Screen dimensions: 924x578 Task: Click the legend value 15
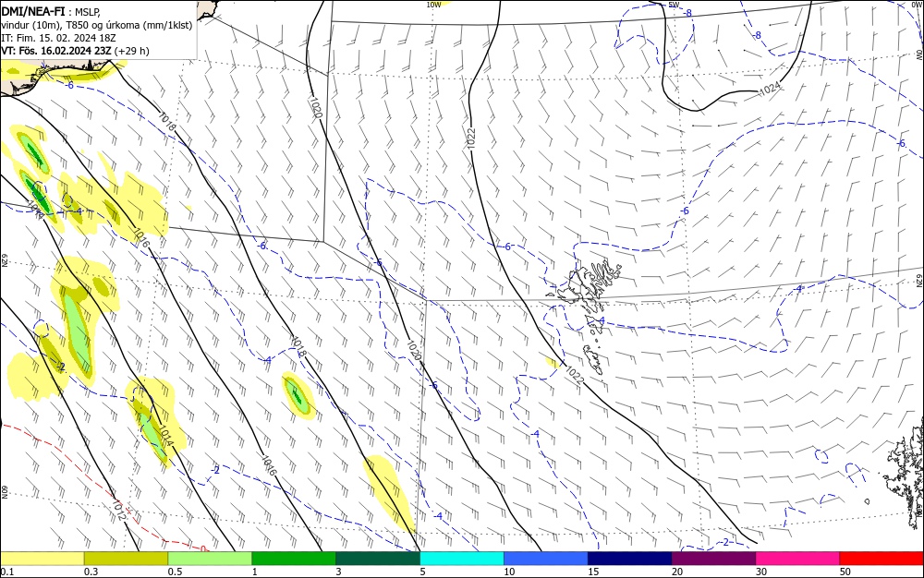(593, 572)
